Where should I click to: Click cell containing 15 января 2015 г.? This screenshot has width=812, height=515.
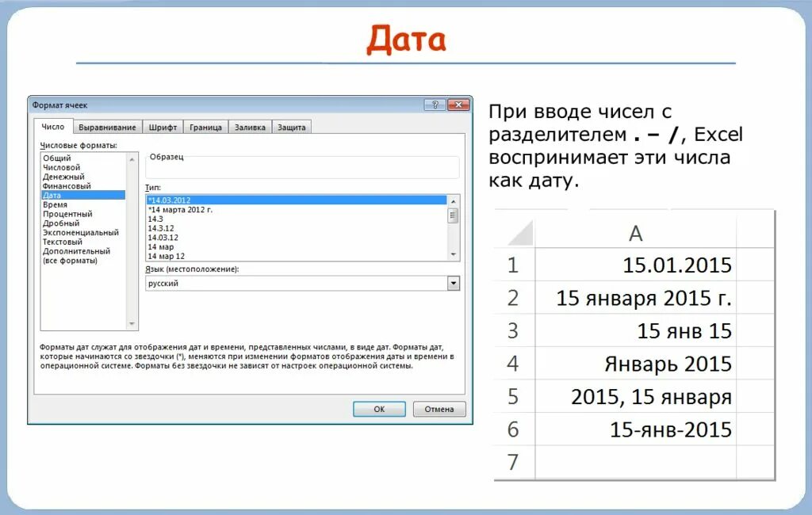click(x=635, y=298)
